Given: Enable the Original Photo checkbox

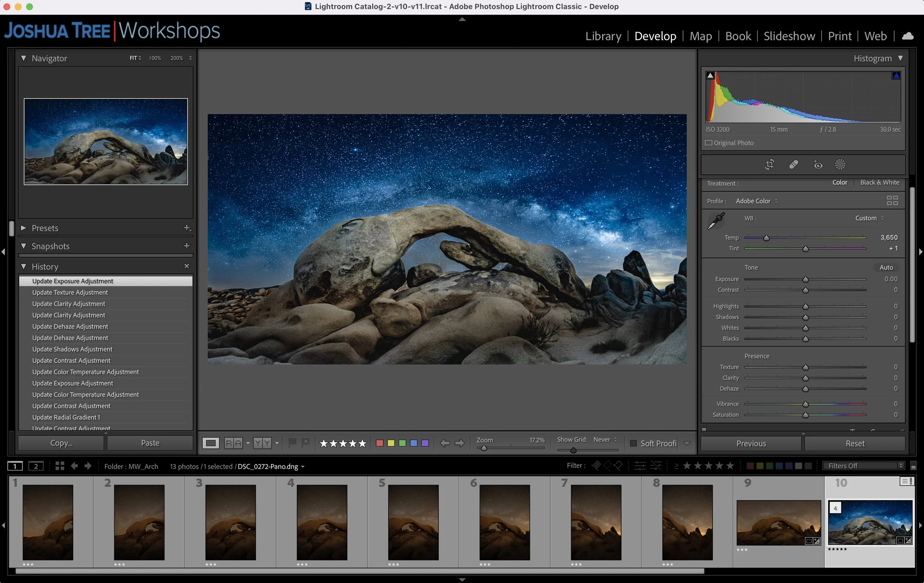Looking at the screenshot, I should (x=709, y=143).
